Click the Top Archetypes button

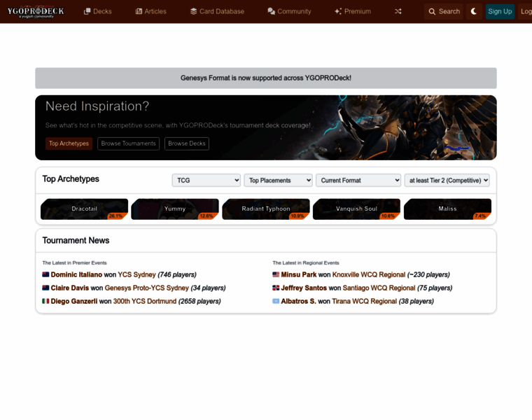pos(69,143)
